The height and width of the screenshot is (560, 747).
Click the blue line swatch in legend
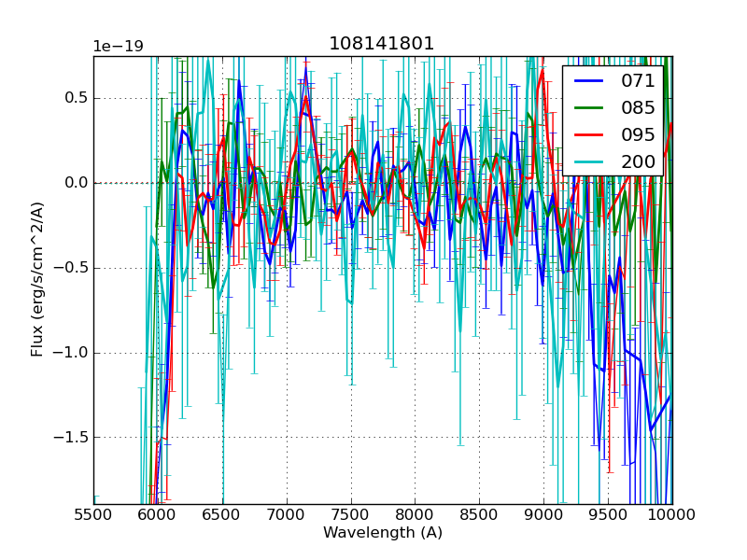(590, 81)
